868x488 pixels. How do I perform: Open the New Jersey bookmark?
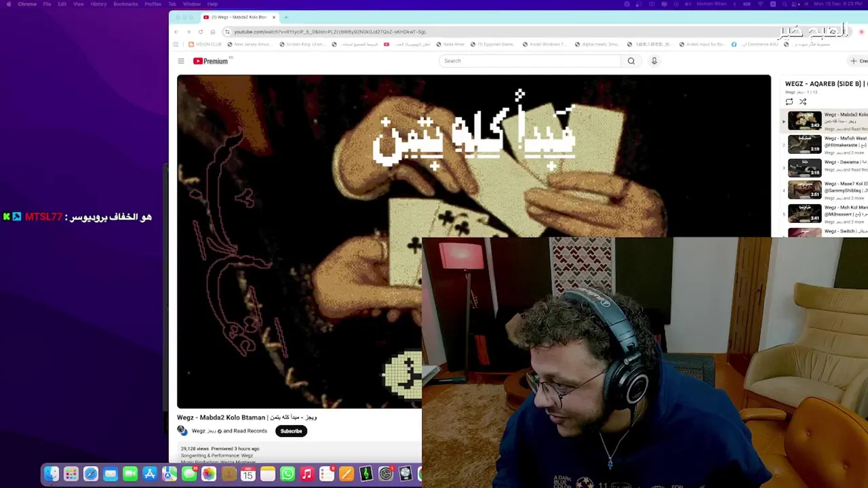pos(248,45)
